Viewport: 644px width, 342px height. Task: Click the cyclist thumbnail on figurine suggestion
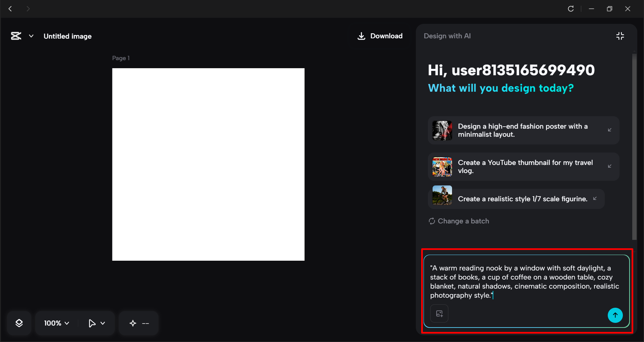[x=442, y=196]
